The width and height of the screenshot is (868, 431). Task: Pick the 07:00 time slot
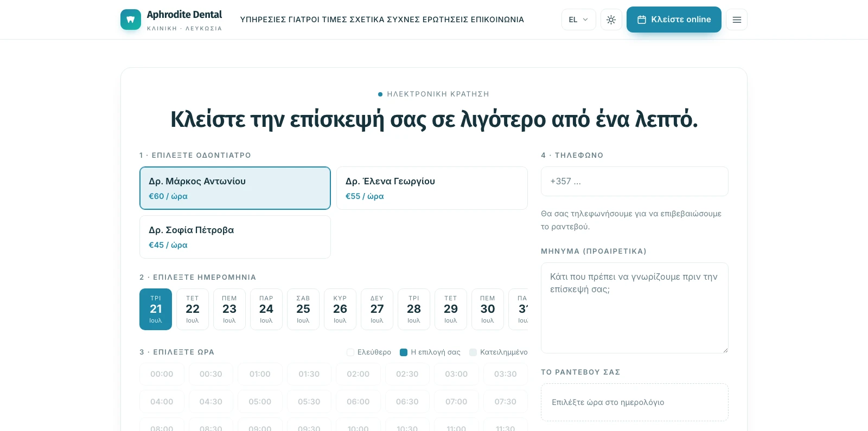[456, 402]
